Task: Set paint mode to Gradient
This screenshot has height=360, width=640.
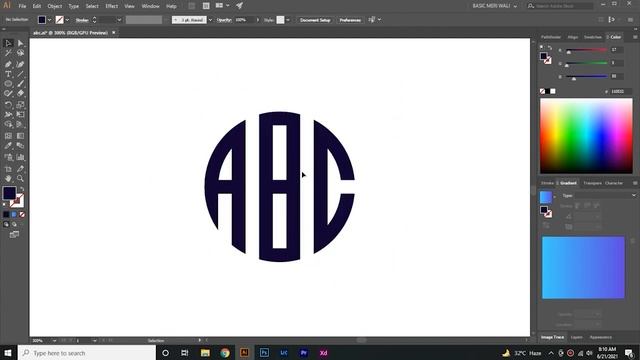Action: coord(14,214)
